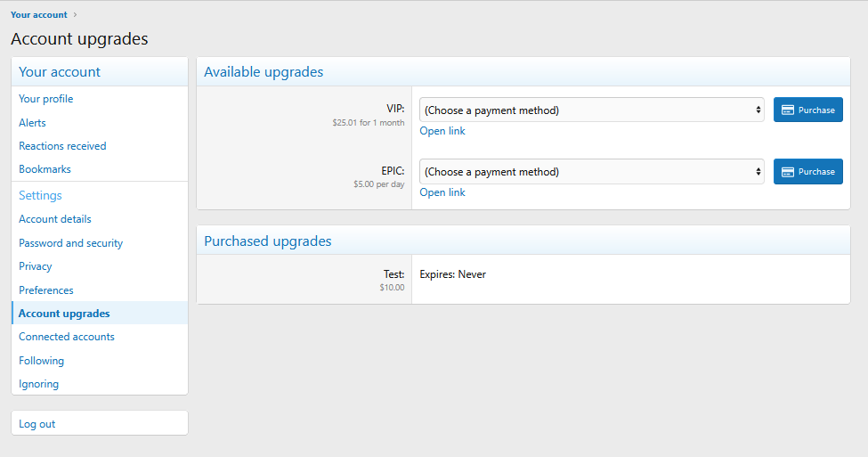Click the Your account breadcrumb link
Screen dimensions: 868x457
click(39, 15)
